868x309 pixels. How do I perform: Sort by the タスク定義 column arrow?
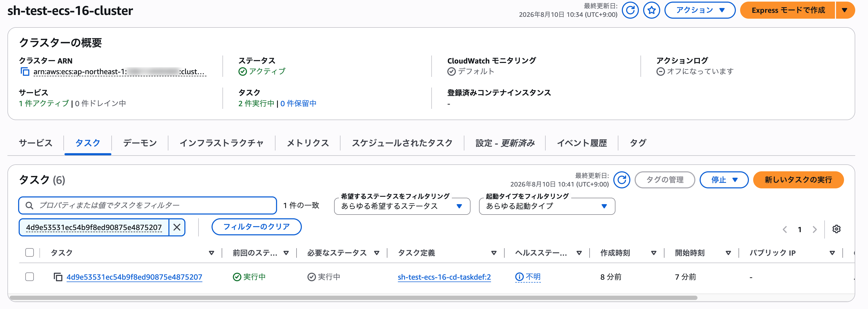pyautogui.click(x=494, y=253)
